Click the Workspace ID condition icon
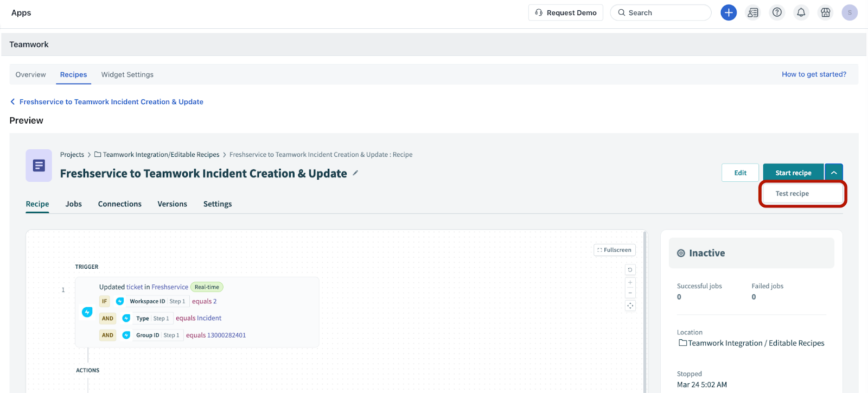 (x=120, y=301)
